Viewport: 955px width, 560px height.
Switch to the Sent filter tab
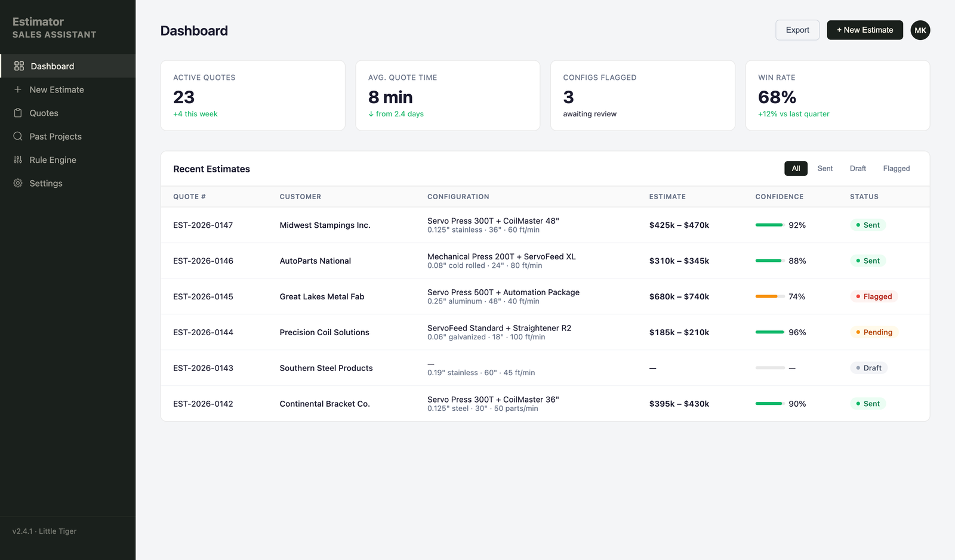825,168
